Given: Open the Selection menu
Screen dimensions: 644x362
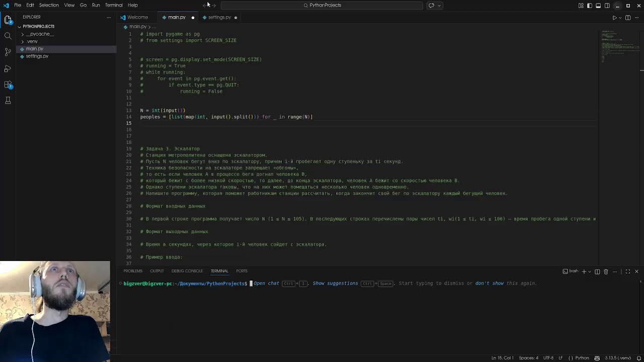Looking at the screenshot, I should coord(49,5).
